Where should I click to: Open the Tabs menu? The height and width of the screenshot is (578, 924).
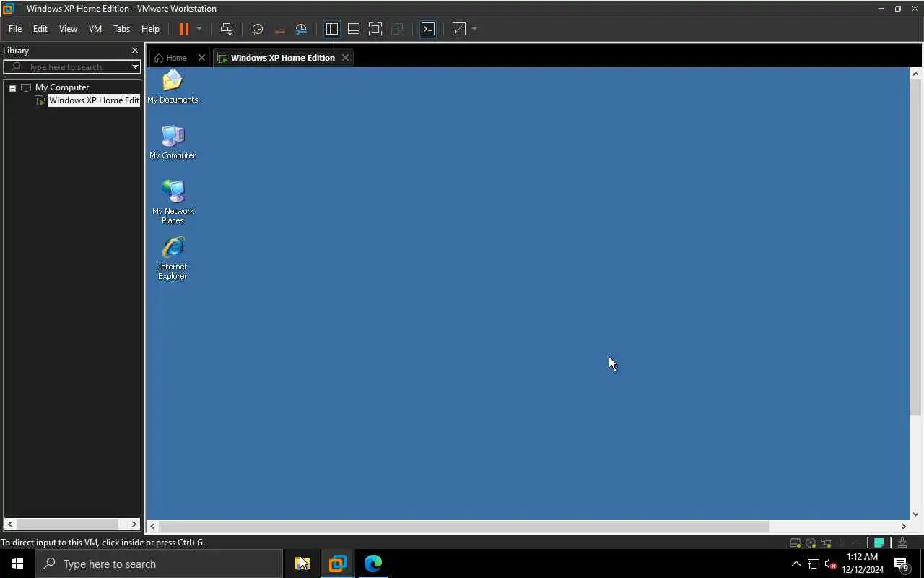pyautogui.click(x=121, y=29)
